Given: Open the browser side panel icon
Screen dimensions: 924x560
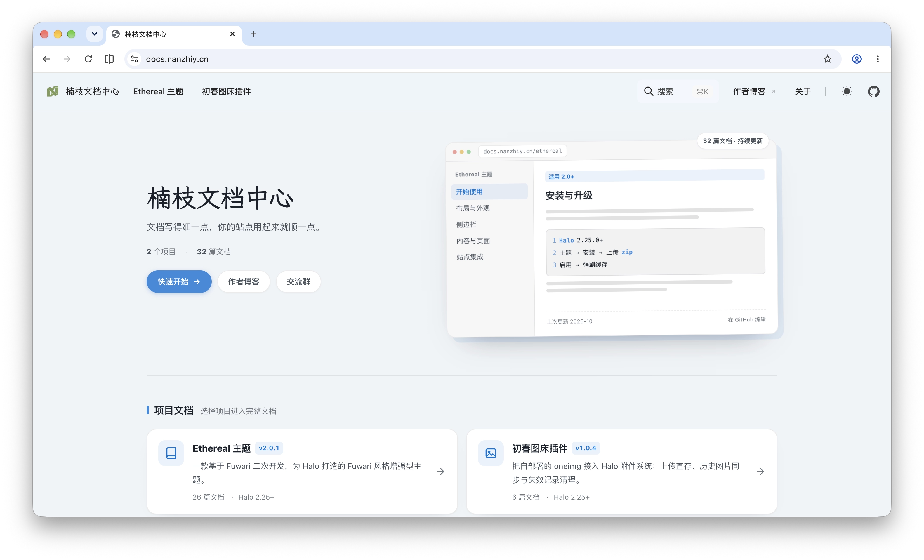Looking at the screenshot, I should (x=109, y=59).
